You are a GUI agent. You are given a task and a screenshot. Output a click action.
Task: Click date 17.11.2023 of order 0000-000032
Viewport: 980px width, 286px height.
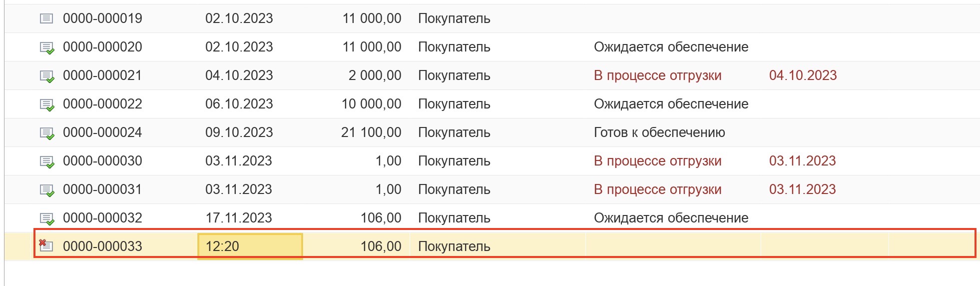[239, 218]
